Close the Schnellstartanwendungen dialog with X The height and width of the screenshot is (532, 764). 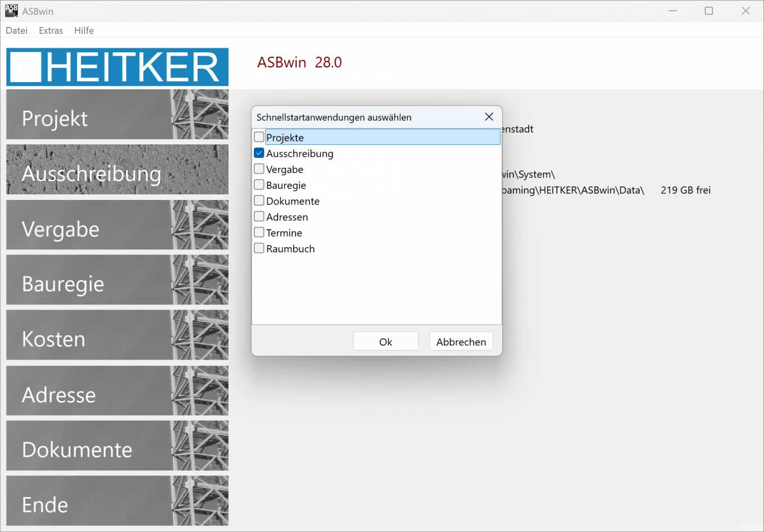coord(489,117)
